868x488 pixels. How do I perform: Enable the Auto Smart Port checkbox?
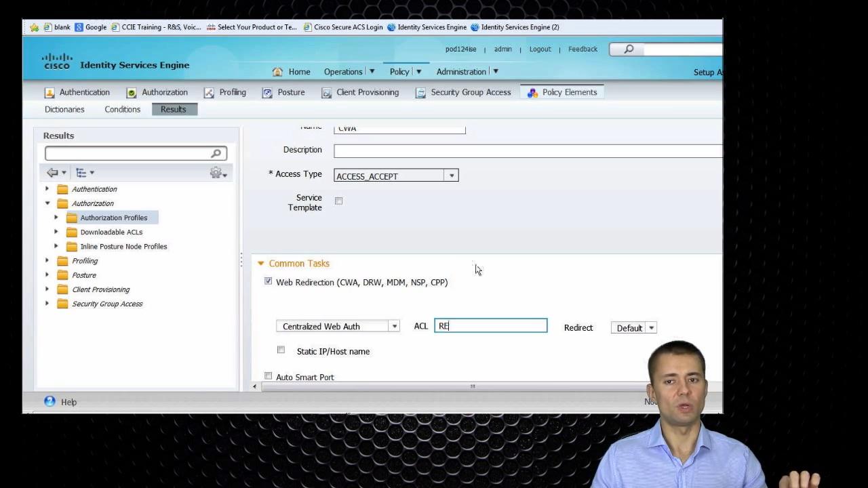[x=269, y=375]
